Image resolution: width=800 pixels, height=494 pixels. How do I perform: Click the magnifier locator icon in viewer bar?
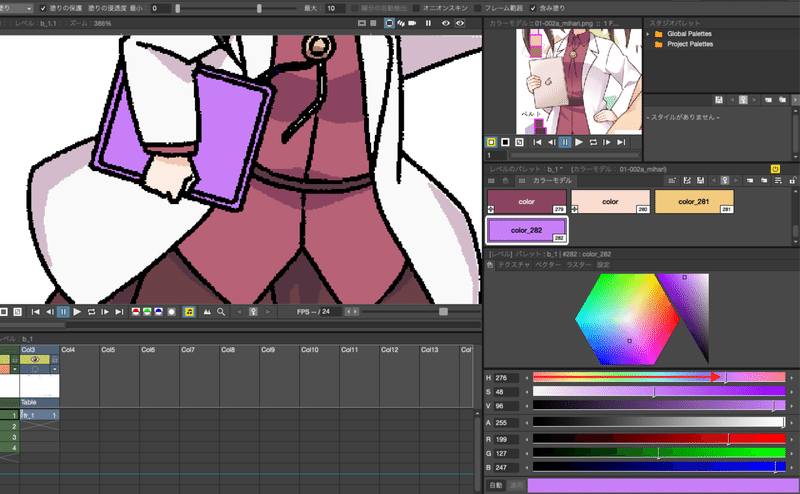(221, 312)
